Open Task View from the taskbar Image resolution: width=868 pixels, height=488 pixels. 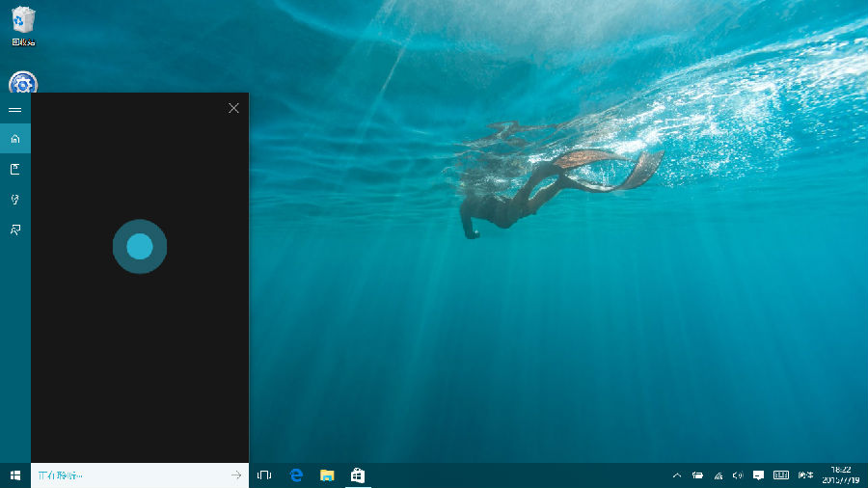point(264,475)
